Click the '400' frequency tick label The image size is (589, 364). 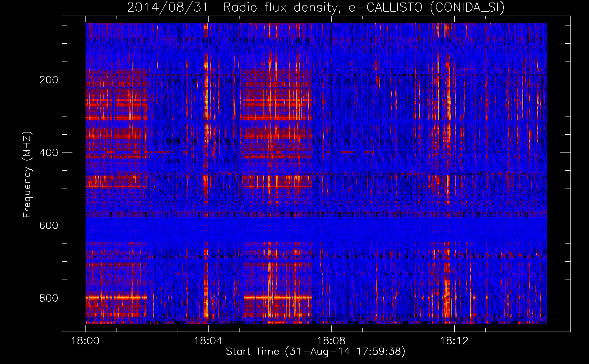[x=49, y=153]
